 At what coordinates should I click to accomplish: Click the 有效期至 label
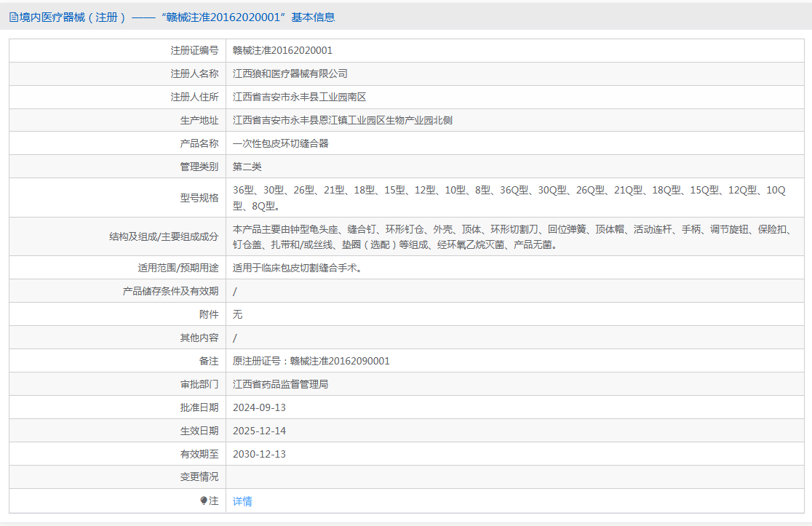199,454
